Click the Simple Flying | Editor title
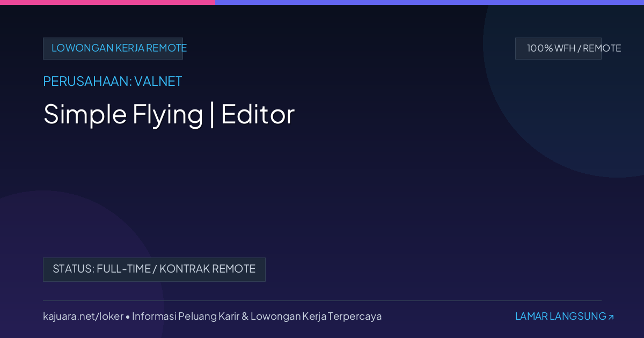Image resolution: width=644 pixels, height=338 pixels. click(x=169, y=114)
